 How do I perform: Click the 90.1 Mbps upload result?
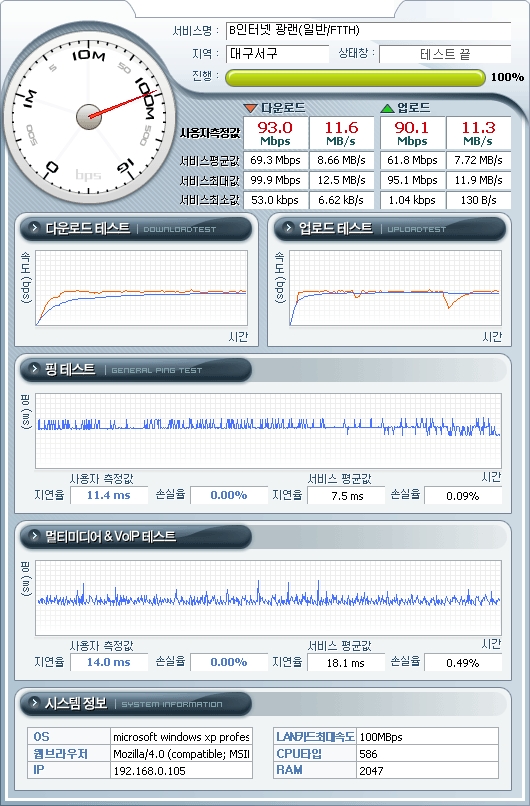pos(412,133)
